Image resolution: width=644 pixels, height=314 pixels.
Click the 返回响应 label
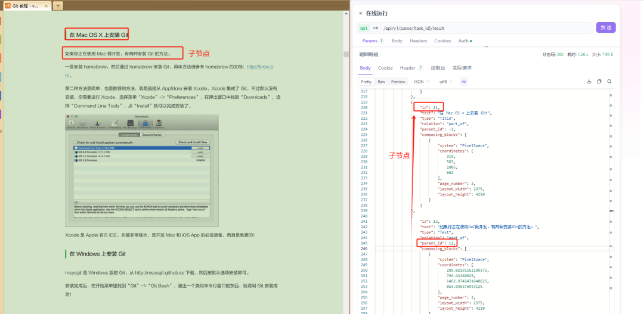[x=369, y=54]
